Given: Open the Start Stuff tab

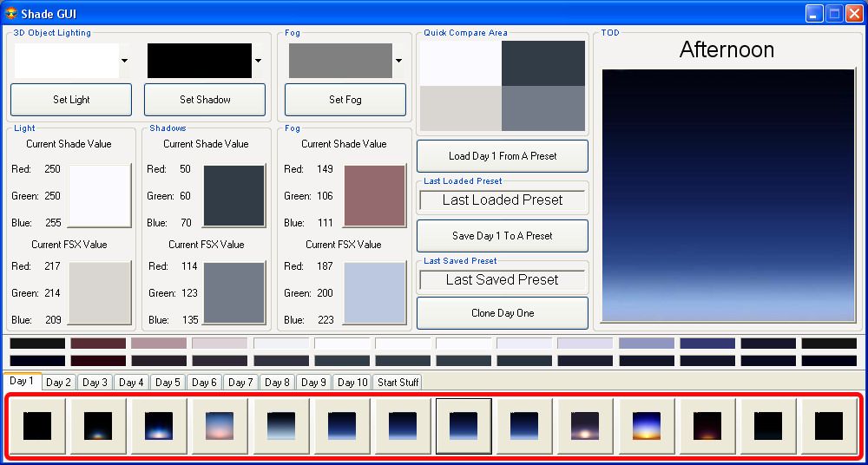Looking at the screenshot, I should coord(398,383).
